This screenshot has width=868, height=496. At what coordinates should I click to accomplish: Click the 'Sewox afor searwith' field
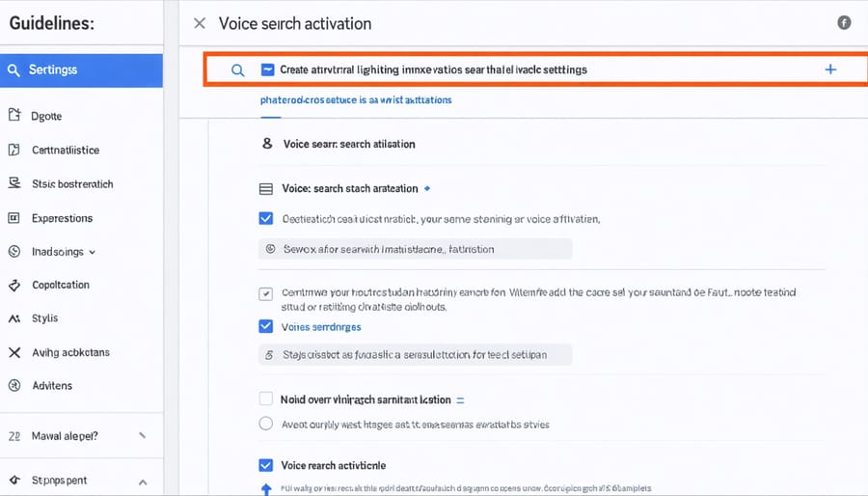click(x=415, y=249)
